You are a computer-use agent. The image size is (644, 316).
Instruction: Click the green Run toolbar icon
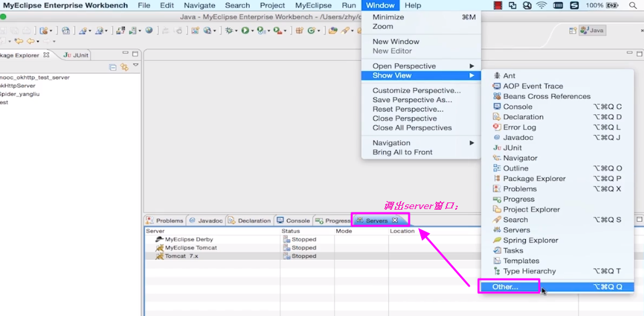(x=245, y=31)
